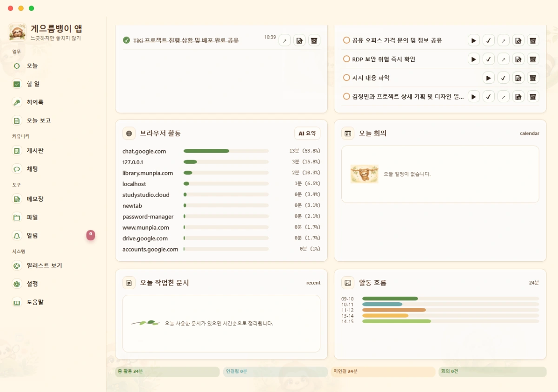The image size is (558, 392).
Task: Click the 알림 bell icon
Action: 17,235
